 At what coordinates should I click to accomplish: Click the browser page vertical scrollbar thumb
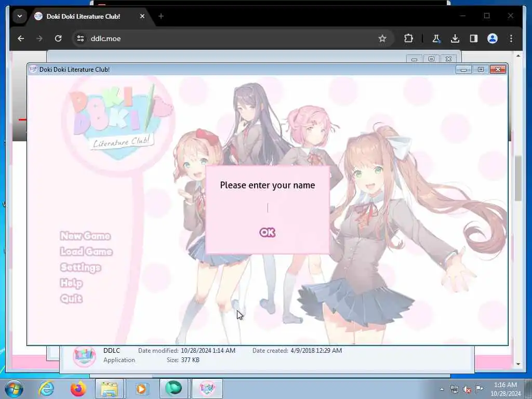518,178
